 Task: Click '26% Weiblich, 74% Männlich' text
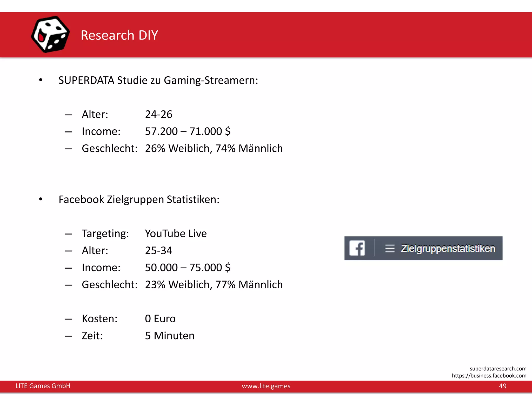click(x=214, y=148)
